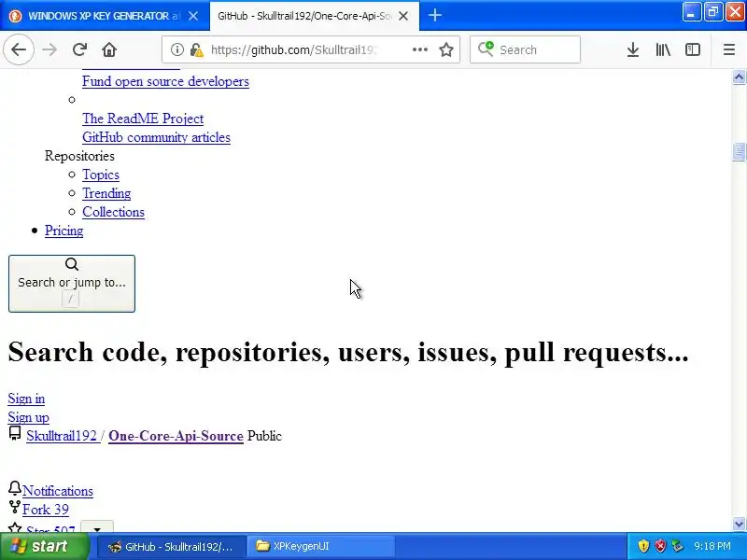Click the yellow security shield tray icon
Image resolution: width=747 pixels, height=560 pixels.
point(643,546)
